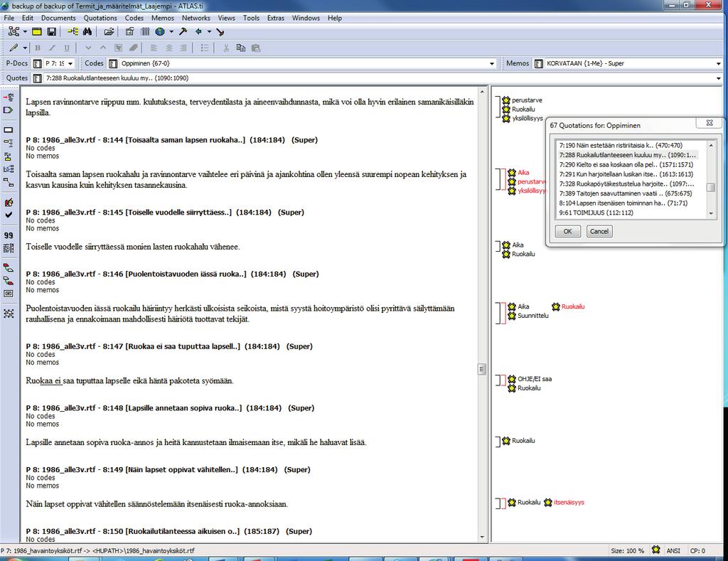Open the Codes manager list icon

(x=113, y=63)
